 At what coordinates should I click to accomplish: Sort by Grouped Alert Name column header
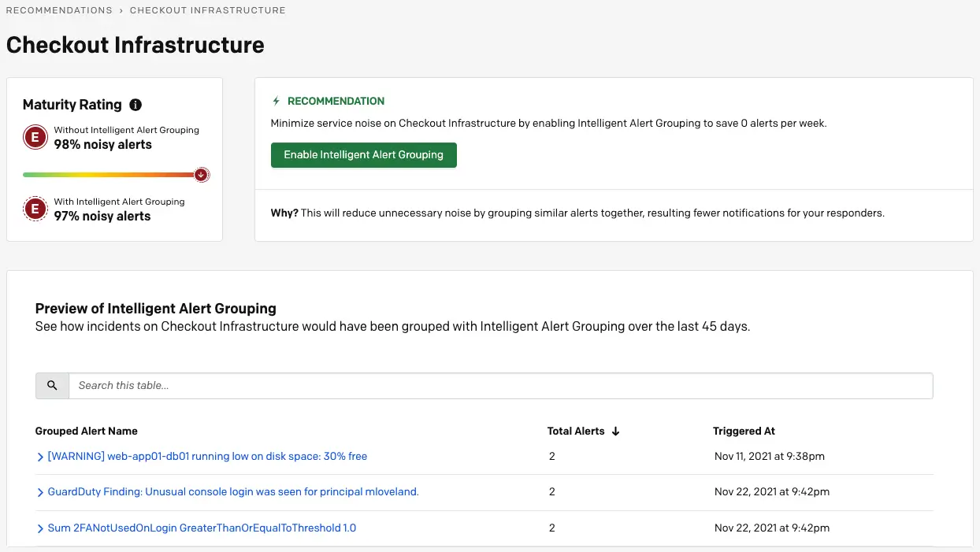[x=87, y=432]
